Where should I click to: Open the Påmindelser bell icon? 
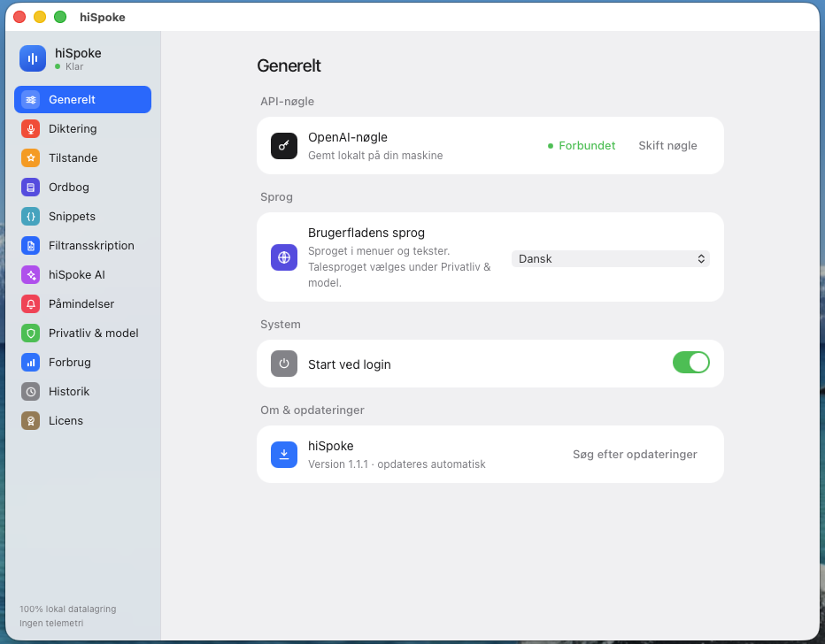[x=30, y=303]
